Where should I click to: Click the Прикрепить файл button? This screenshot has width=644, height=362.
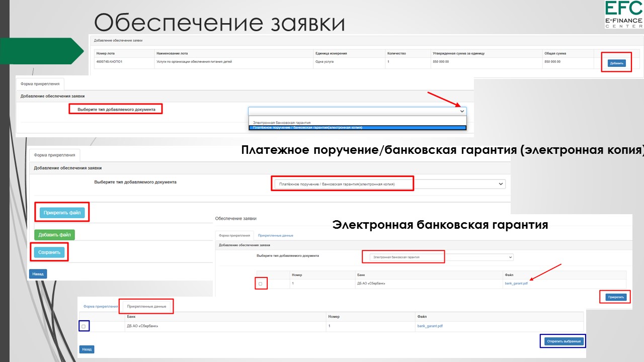coord(62,213)
